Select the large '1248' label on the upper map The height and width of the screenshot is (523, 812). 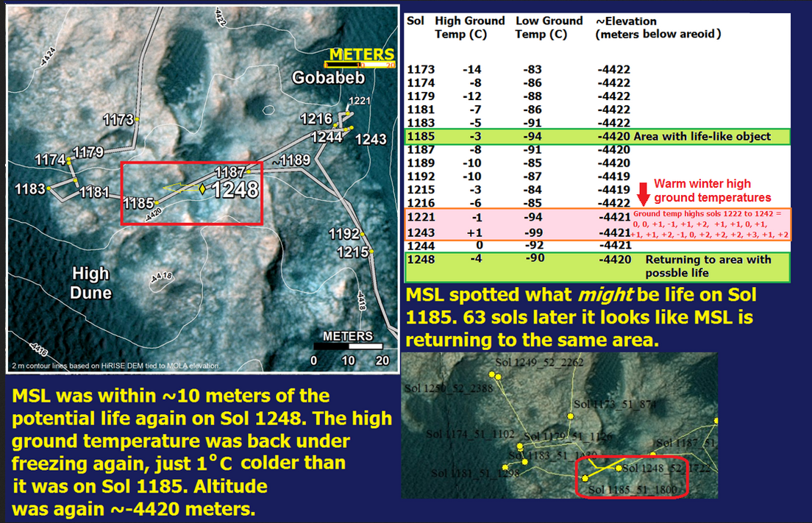(235, 190)
